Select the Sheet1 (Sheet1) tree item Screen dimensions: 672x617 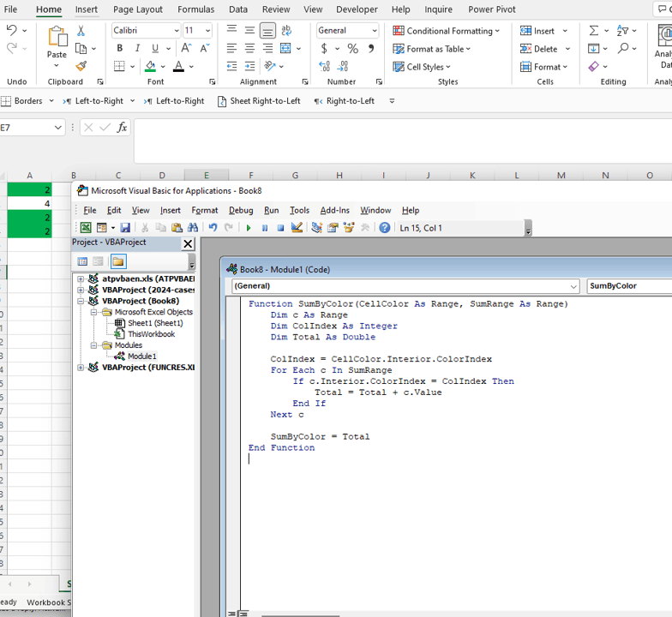pos(155,323)
